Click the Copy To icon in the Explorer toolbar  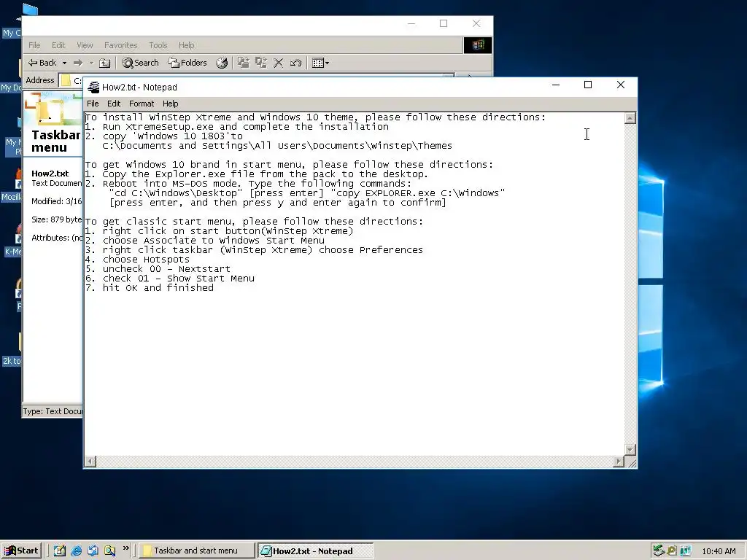[261, 63]
